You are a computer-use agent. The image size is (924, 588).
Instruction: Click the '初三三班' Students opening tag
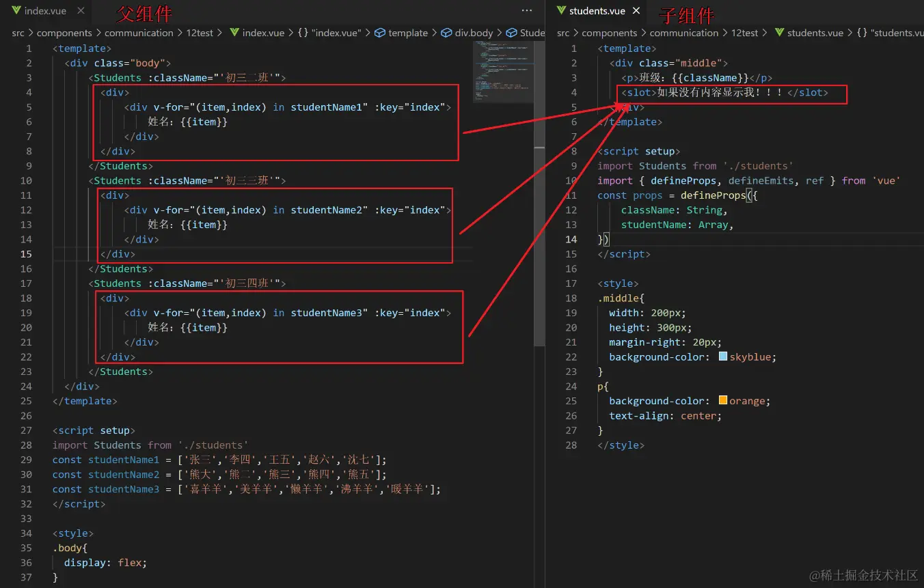coord(187,181)
